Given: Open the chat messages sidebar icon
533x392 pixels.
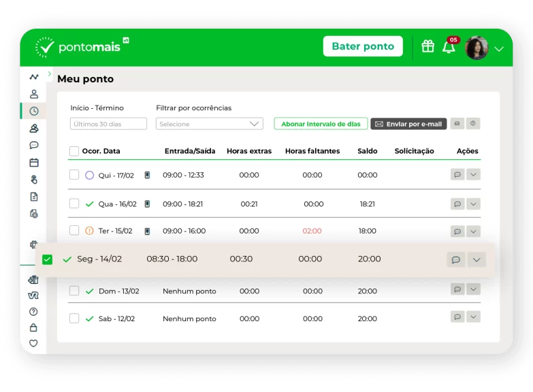Looking at the screenshot, I should [34, 146].
